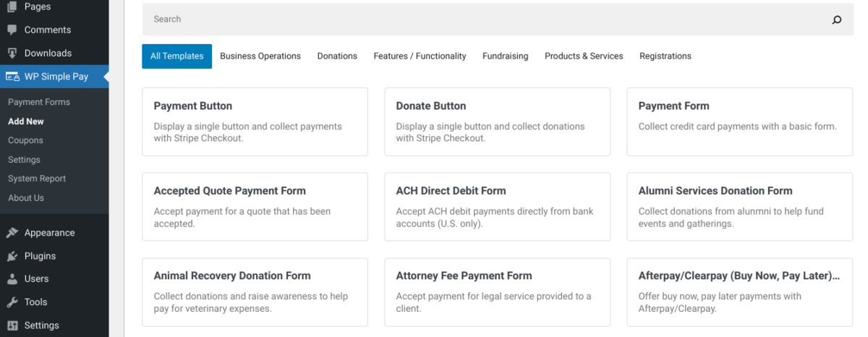Select the ACH Direct Debit Form template
This screenshot has height=337, width=868.
coord(497,207)
